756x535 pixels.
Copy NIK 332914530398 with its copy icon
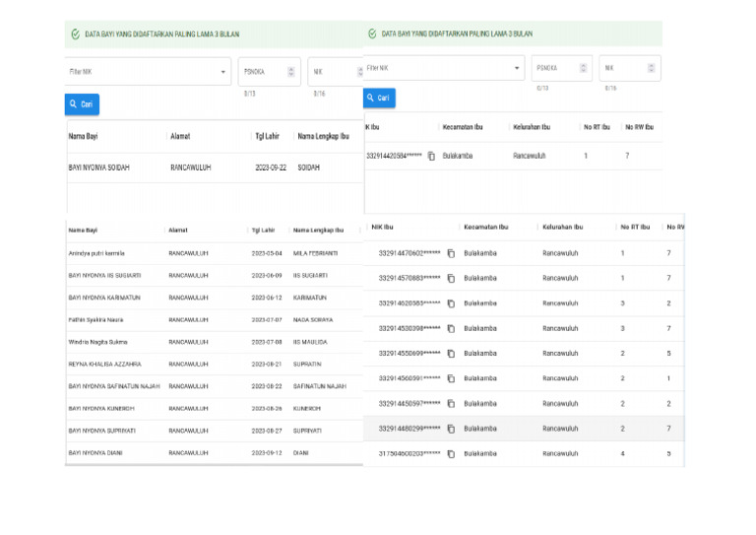(x=451, y=329)
